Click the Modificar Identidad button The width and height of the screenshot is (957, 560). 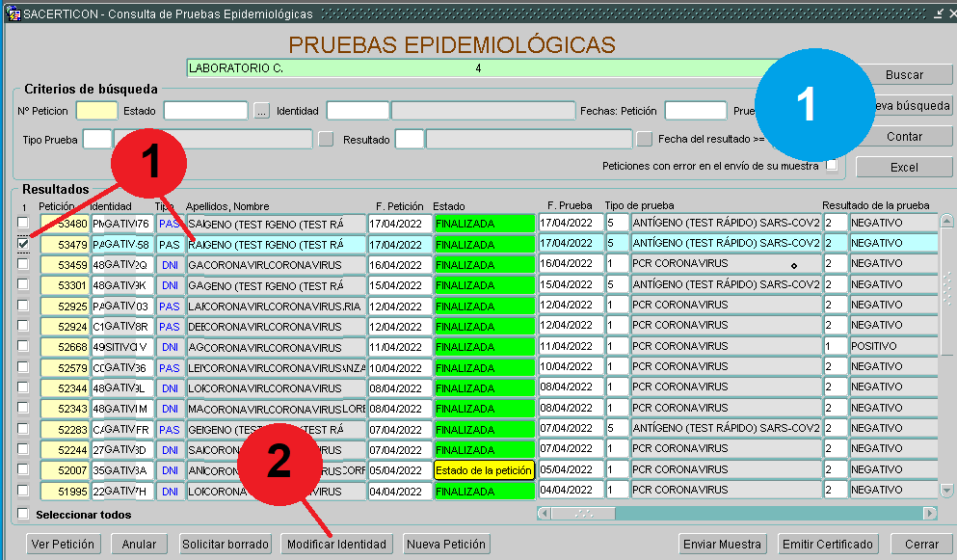click(x=336, y=545)
